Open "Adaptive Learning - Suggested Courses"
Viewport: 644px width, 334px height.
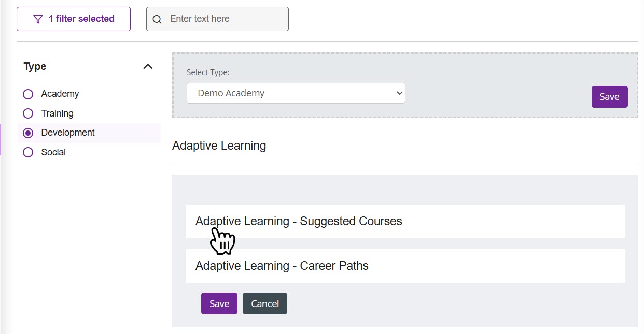298,221
